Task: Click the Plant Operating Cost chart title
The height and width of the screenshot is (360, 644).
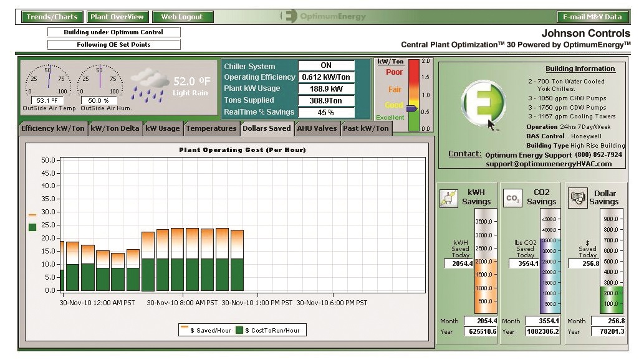Action: pos(243,150)
